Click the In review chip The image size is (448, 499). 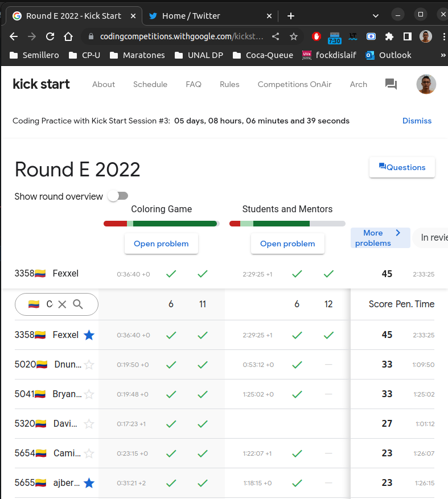tap(430, 238)
